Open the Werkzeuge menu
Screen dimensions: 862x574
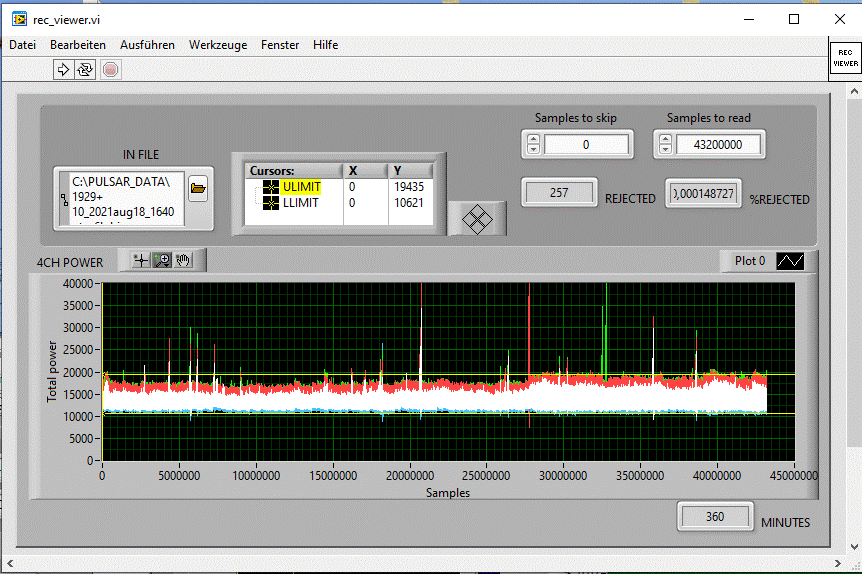[218, 45]
